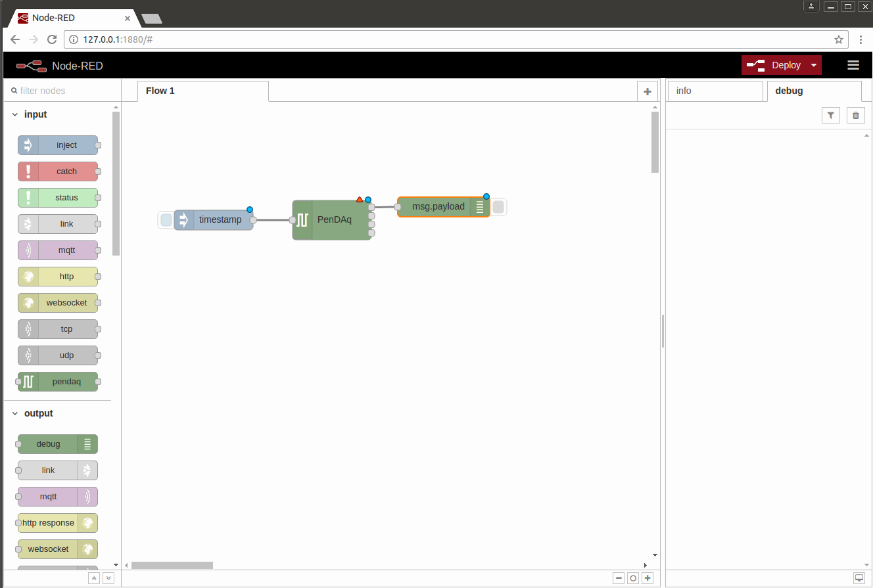Toggle the msg.payload debug output button

498,207
